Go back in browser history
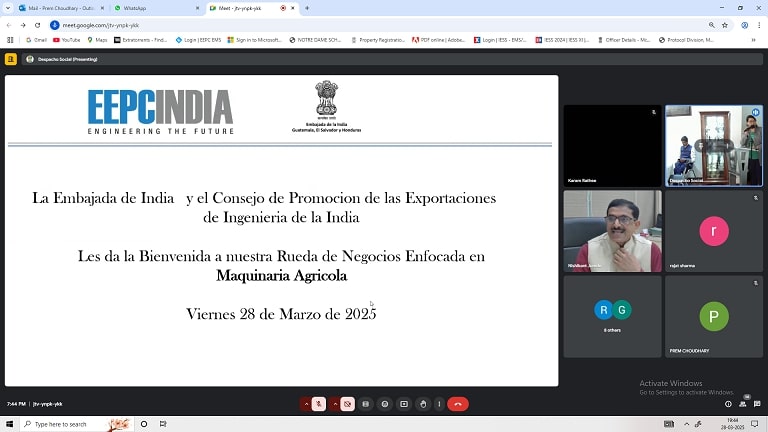The image size is (768, 432). click(x=9, y=25)
